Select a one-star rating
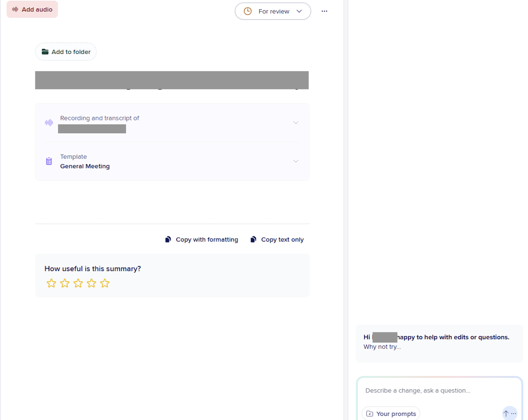The height and width of the screenshot is (420, 528). tap(51, 283)
